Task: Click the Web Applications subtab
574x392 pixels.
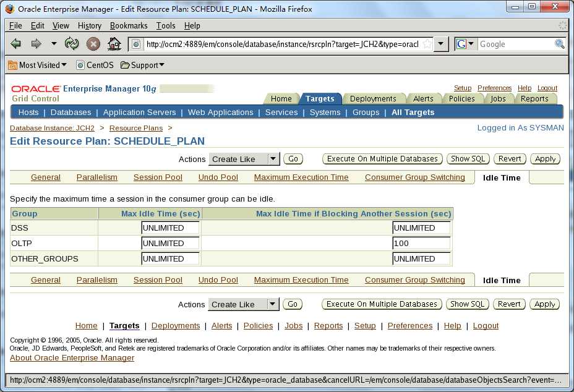Action: [x=220, y=113]
